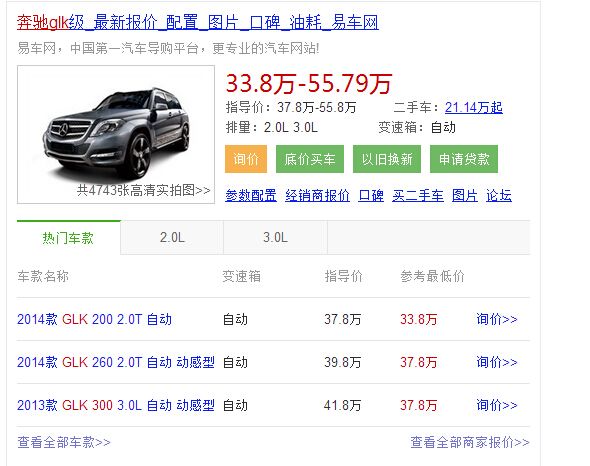Open the 奔驰glk级 易车网 title link
590x466 pixels.
[x=198, y=22]
